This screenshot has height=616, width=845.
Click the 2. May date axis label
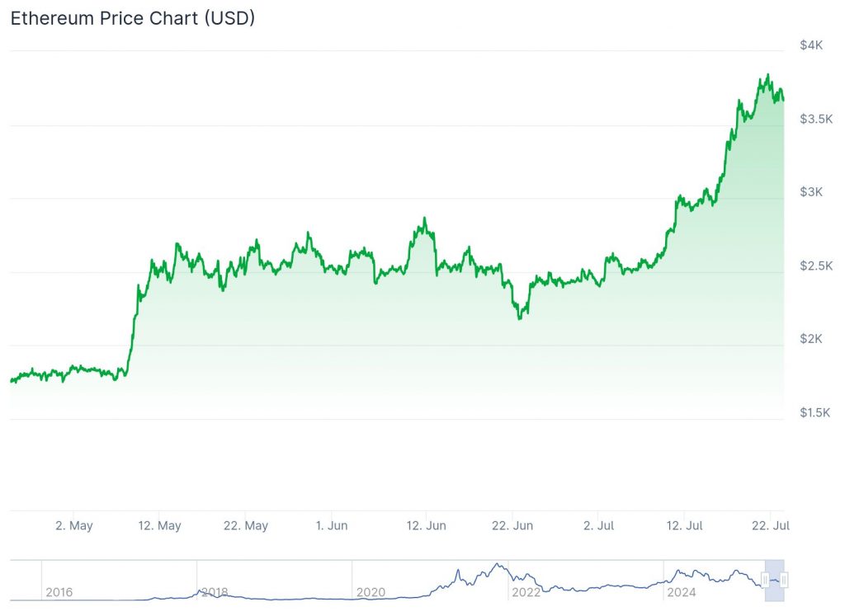coord(73,525)
